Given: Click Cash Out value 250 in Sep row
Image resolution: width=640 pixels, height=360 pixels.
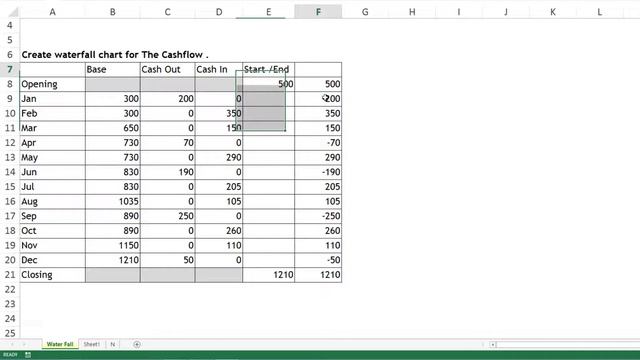Looking at the screenshot, I should click(x=167, y=216).
